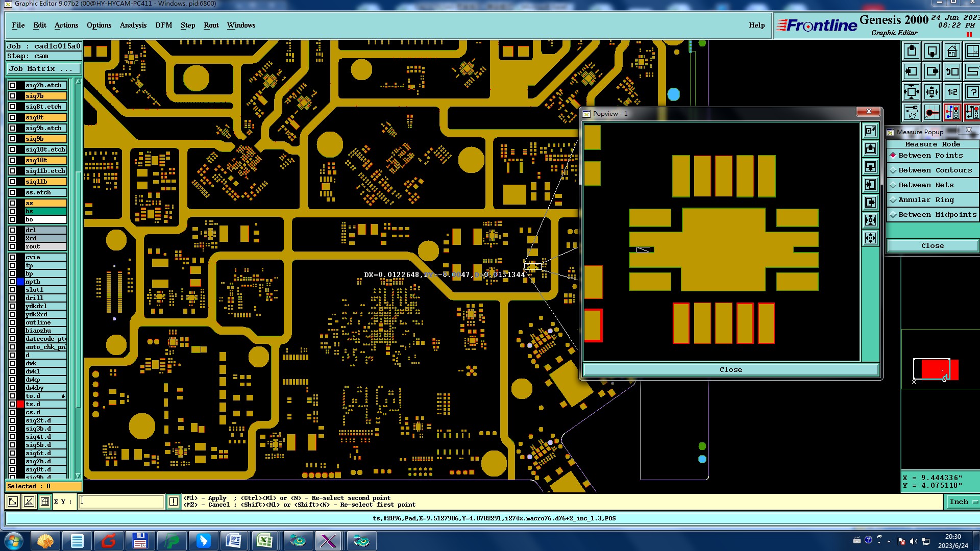Open the Analysis menu

tap(133, 25)
